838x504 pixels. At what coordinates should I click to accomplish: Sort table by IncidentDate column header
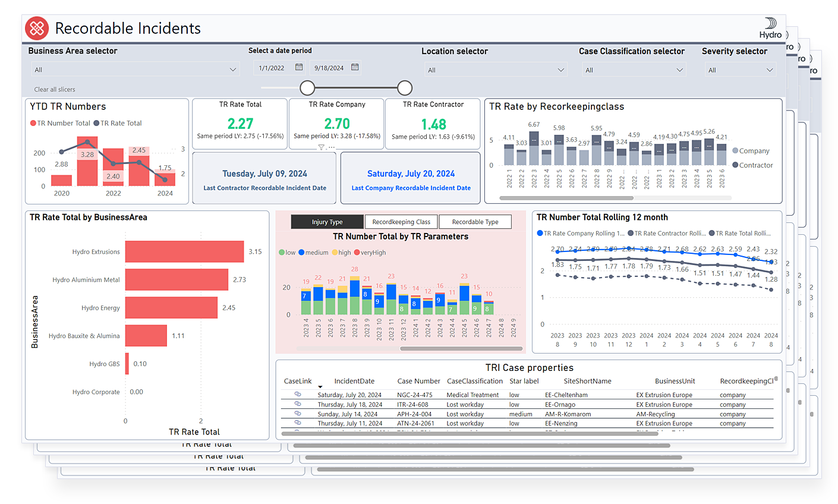(354, 382)
